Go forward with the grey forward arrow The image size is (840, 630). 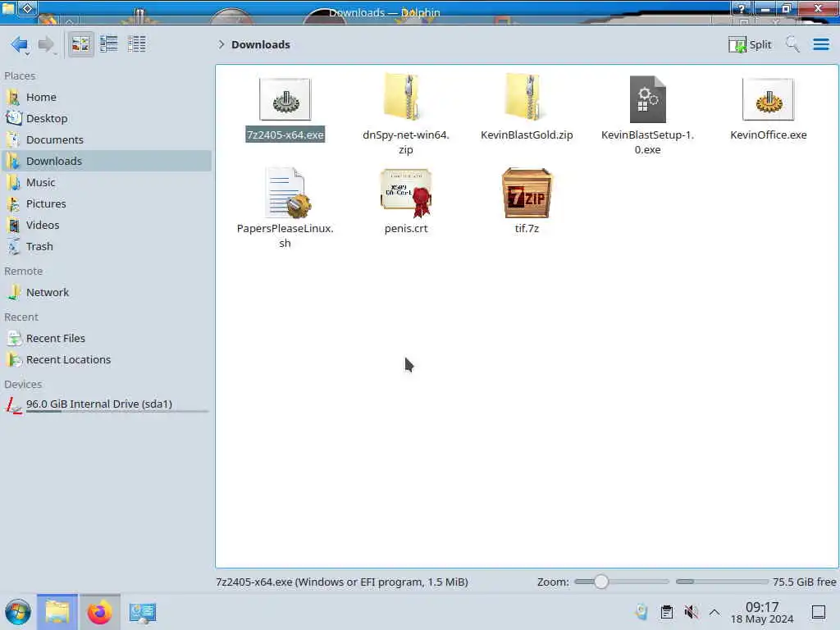(x=47, y=44)
